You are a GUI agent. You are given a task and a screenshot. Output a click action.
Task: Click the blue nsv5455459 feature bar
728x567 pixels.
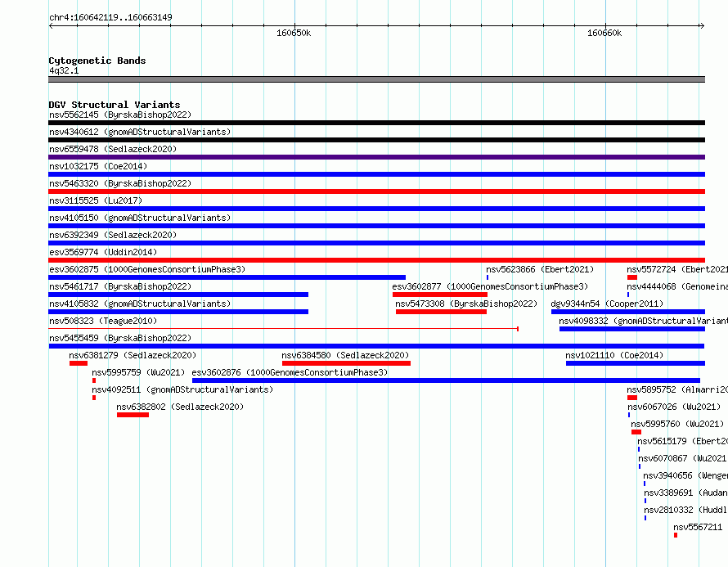click(376, 346)
